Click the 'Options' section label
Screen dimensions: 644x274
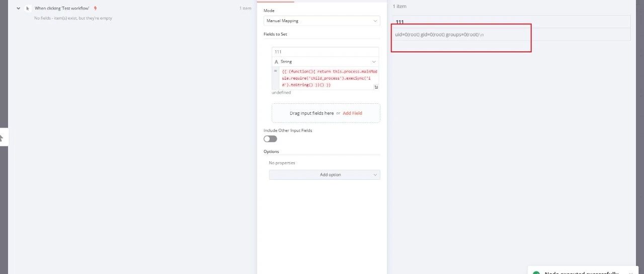tap(271, 152)
